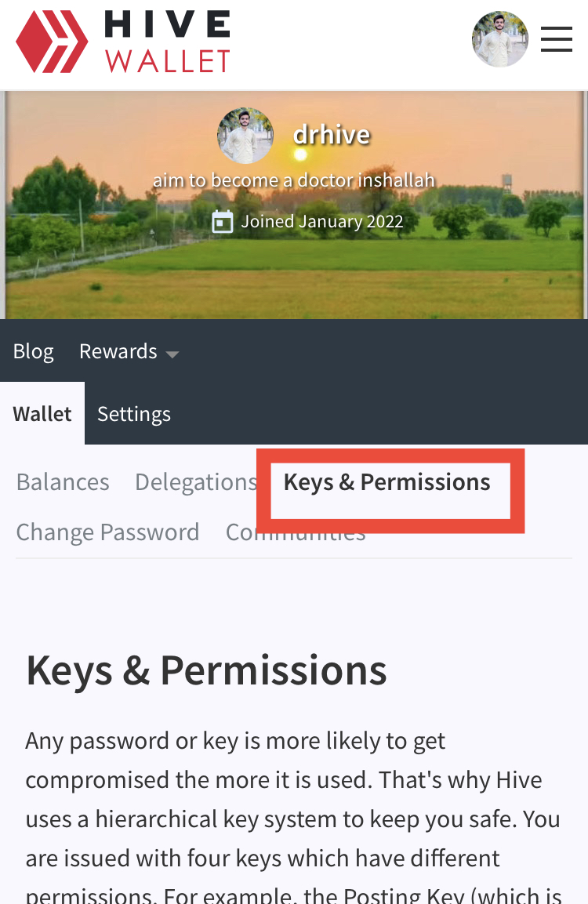Click the drhive username on the banner
Screen dimensions: 588x904
(332, 135)
